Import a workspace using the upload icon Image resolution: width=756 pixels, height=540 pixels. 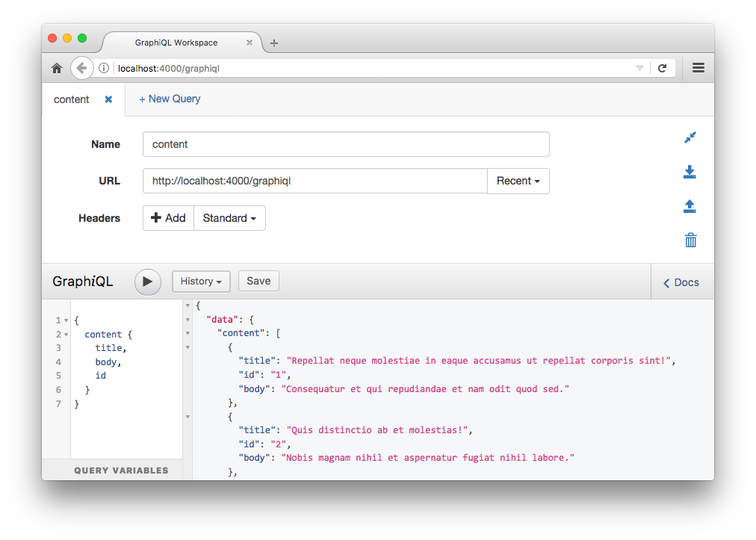(x=690, y=206)
